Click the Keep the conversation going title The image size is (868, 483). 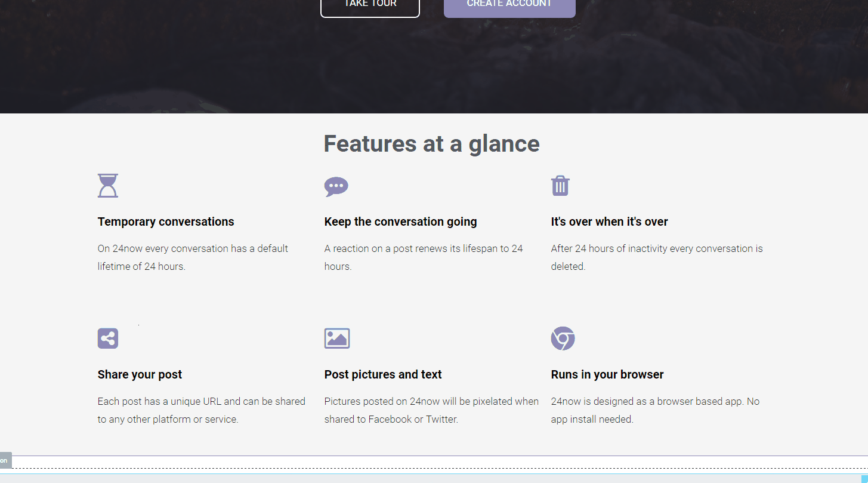coord(401,221)
